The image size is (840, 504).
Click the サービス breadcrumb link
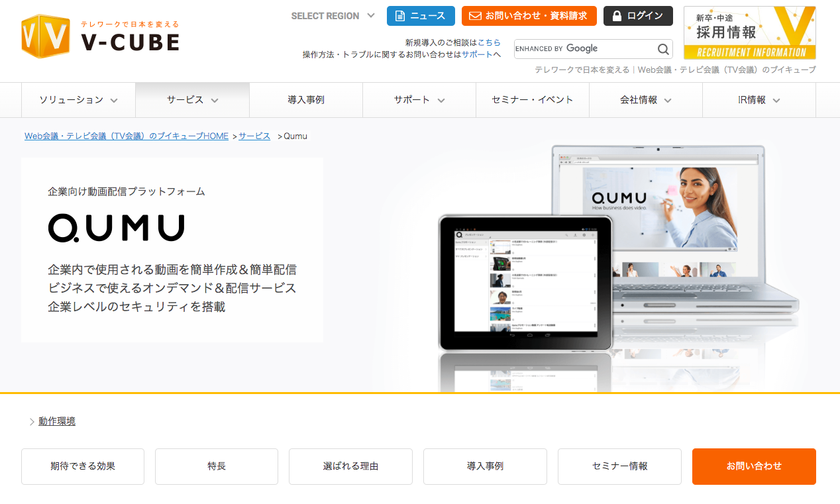click(254, 136)
